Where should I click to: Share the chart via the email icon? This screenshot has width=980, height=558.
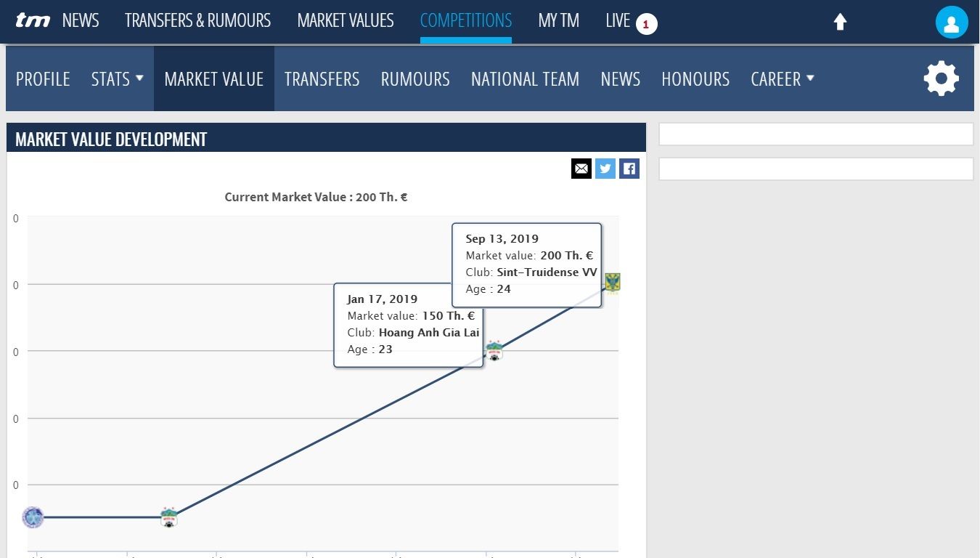(581, 168)
